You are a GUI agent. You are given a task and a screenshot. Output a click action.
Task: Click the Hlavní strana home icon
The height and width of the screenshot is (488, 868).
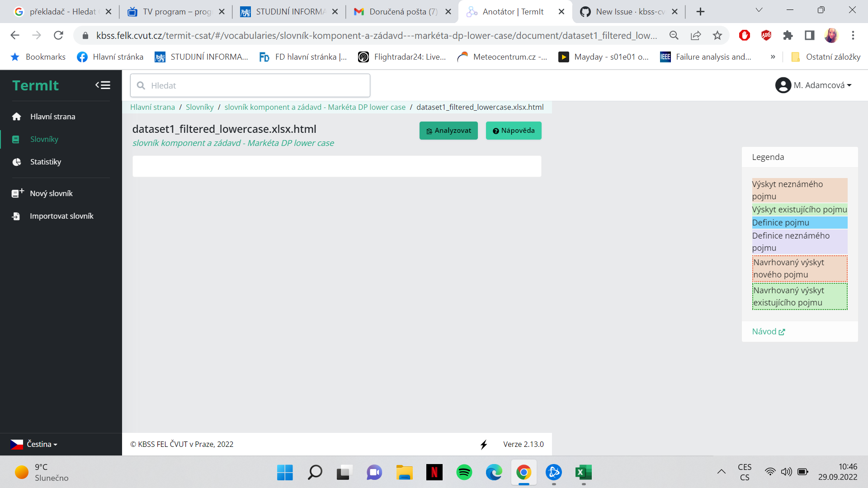[17, 117]
